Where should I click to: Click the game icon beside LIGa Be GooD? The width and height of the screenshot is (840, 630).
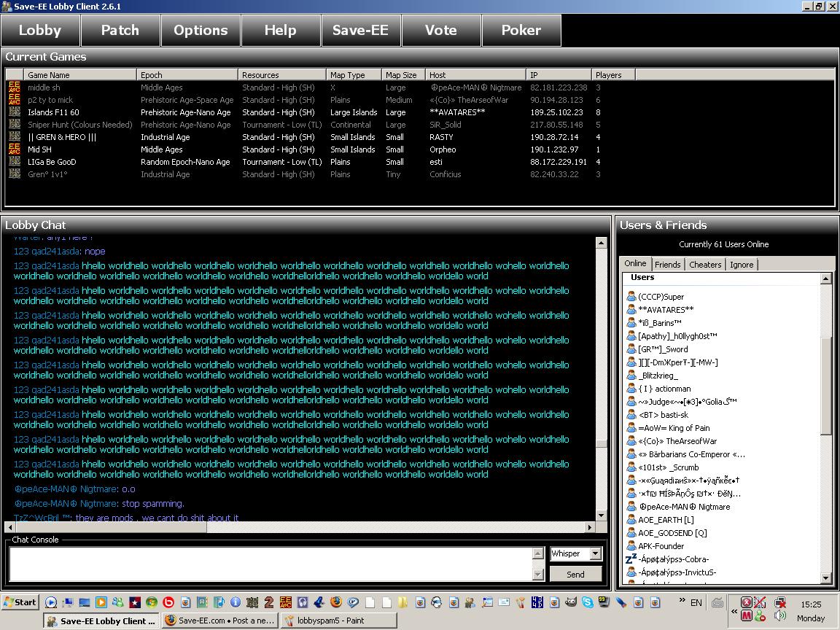pos(14,162)
